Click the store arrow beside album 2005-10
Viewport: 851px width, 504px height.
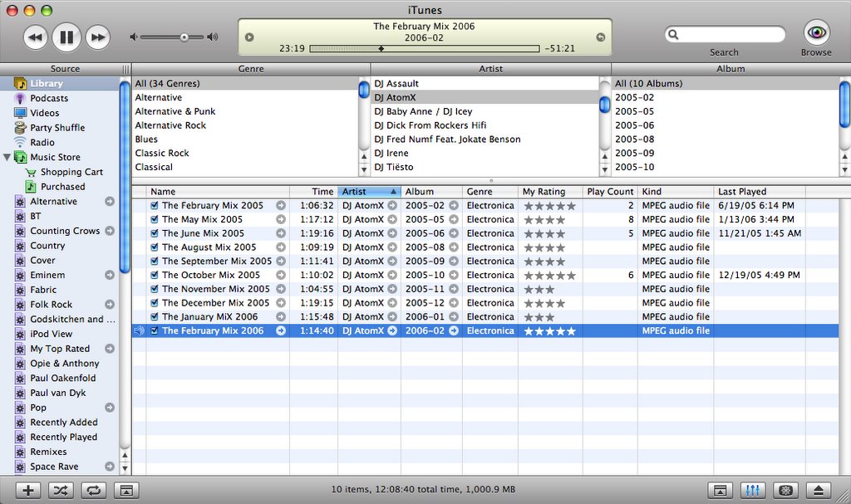tap(454, 275)
